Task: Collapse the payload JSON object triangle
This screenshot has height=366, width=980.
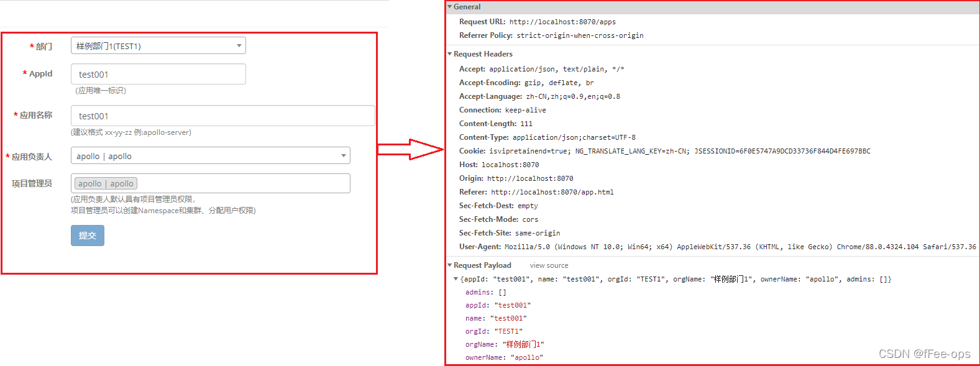Action: pos(456,279)
